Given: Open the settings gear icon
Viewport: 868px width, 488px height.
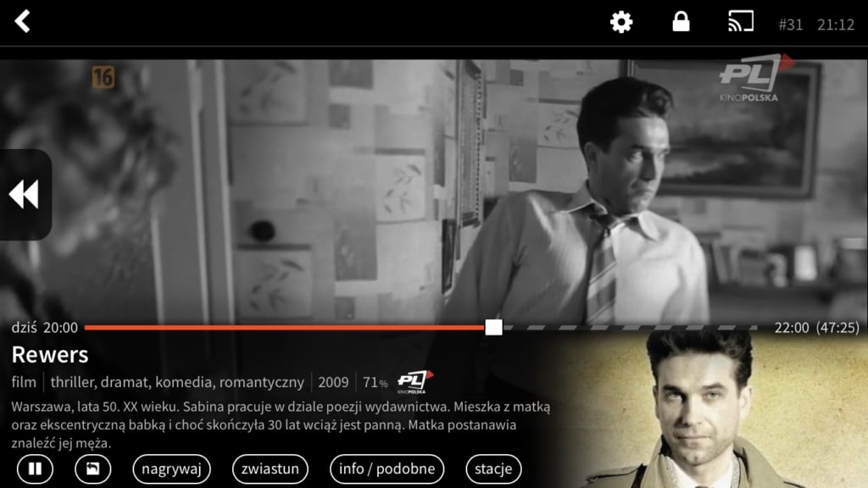Looking at the screenshot, I should click(x=621, y=22).
